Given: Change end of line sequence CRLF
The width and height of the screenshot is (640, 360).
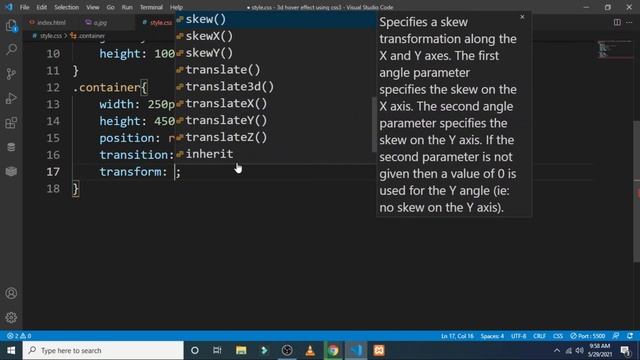Looking at the screenshot, I should pos(539,336).
